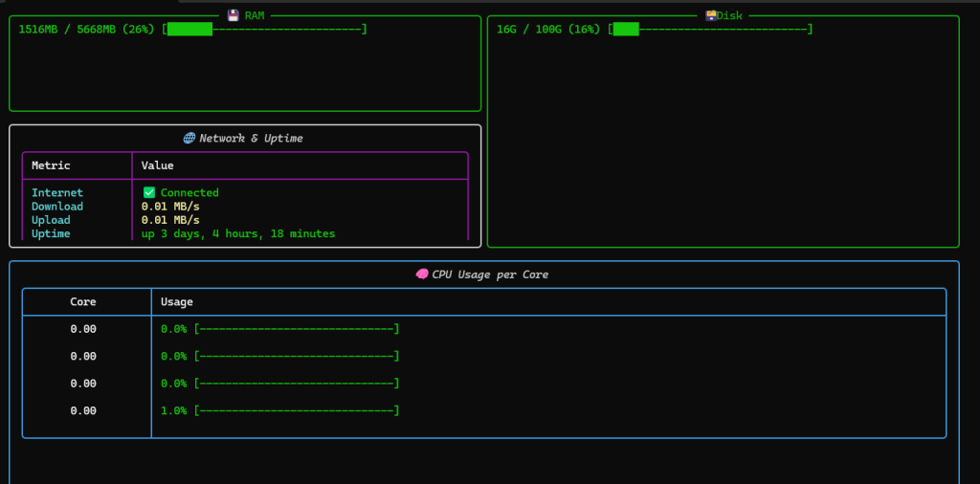This screenshot has width=980, height=484.
Task: Click the Upload metric label
Action: tap(51, 220)
